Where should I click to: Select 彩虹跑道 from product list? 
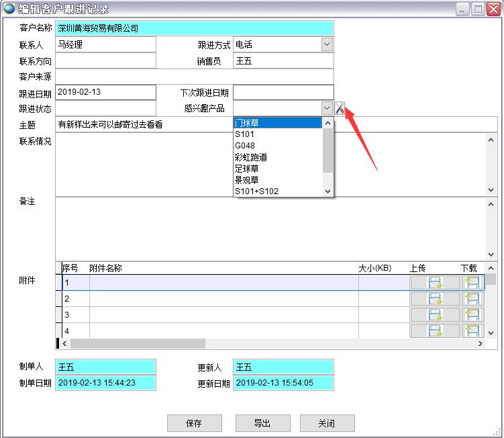(278, 157)
